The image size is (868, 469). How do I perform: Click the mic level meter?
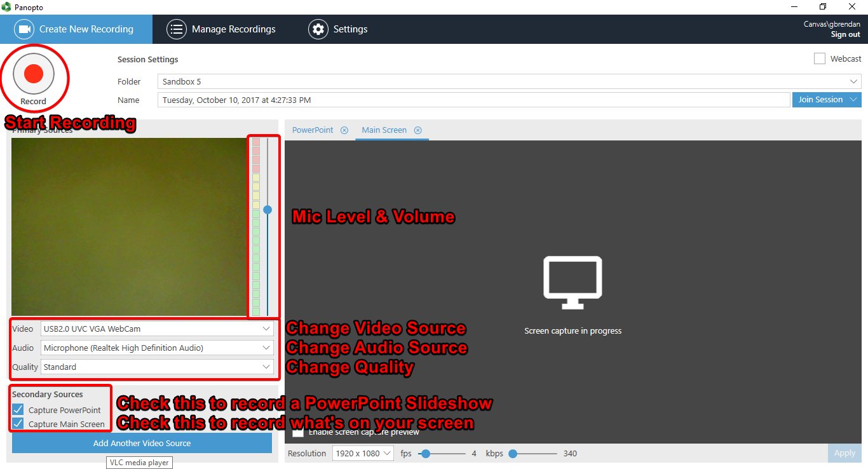pos(256,227)
